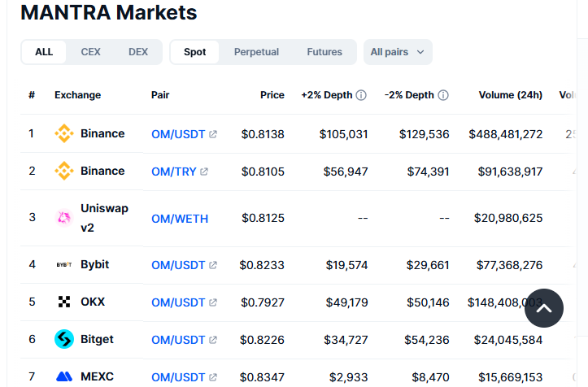Open external link icon beside OM/TRY
This screenshot has width=588, height=387.
click(x=204, y=172)
